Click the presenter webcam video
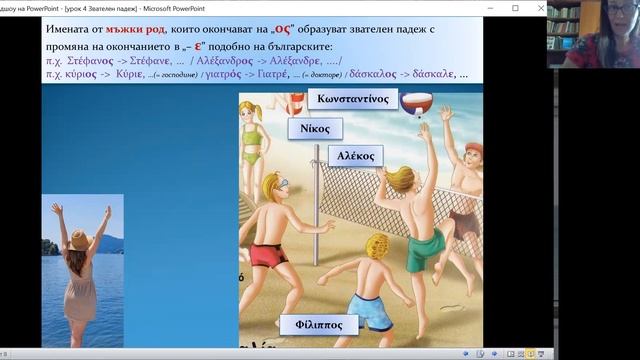Viewport: 640px width, 360px height. tap(593, 34)
